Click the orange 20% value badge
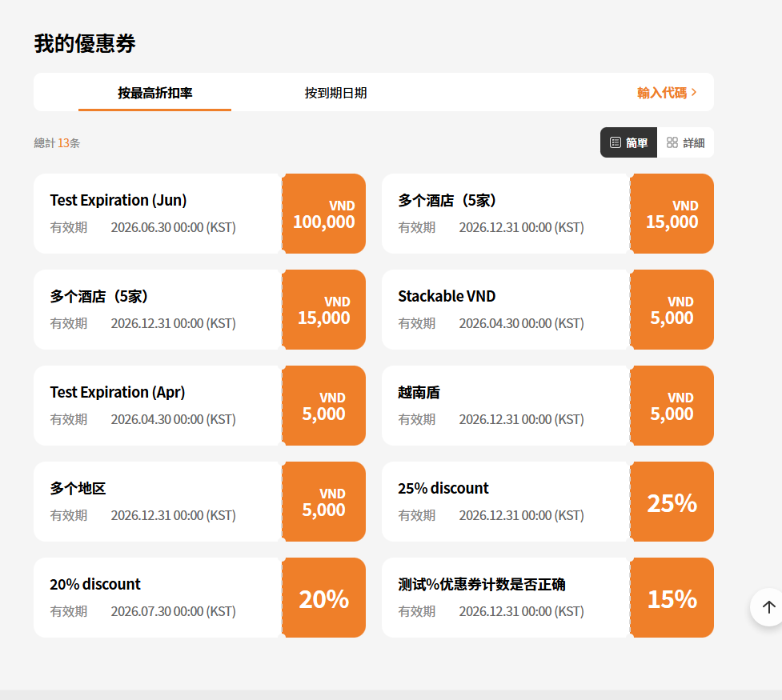 [324, 598]
